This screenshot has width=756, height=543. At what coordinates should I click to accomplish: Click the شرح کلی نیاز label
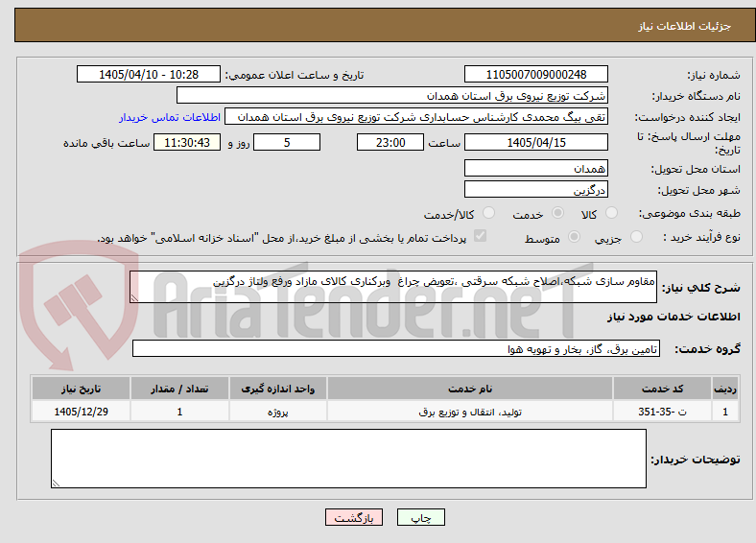click(701, 288)
